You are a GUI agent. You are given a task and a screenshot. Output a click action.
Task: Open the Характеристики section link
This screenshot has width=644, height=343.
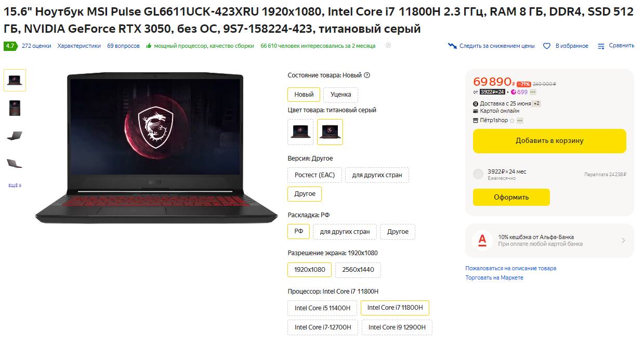[79, 46]
